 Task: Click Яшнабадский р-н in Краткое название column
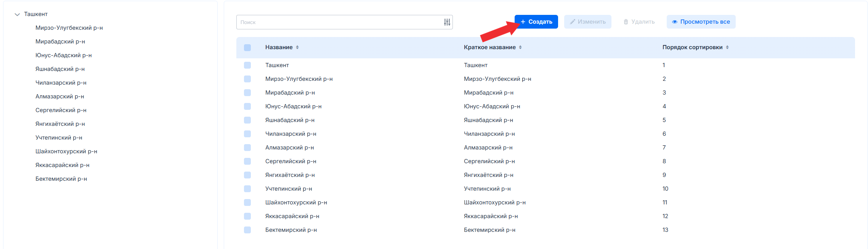488,120
